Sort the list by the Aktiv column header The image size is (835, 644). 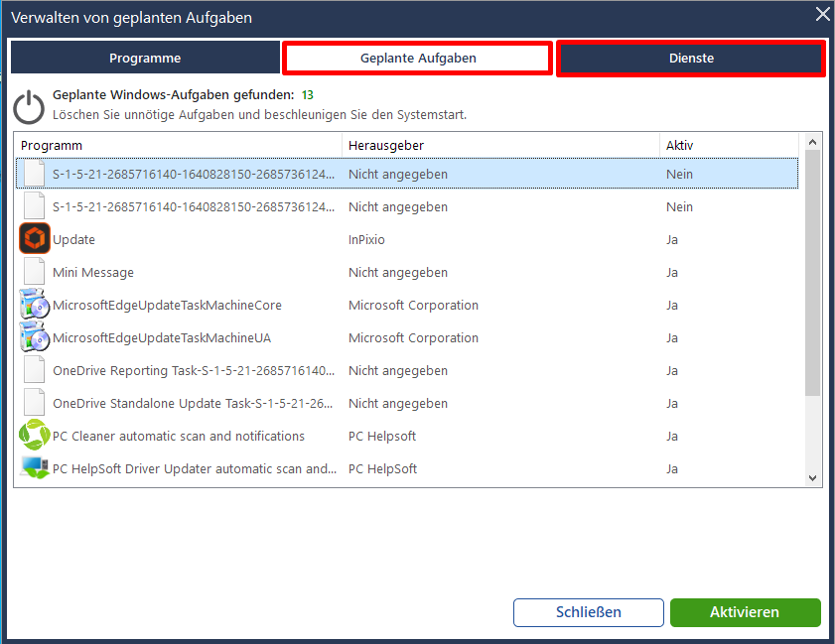pos(729,145)
